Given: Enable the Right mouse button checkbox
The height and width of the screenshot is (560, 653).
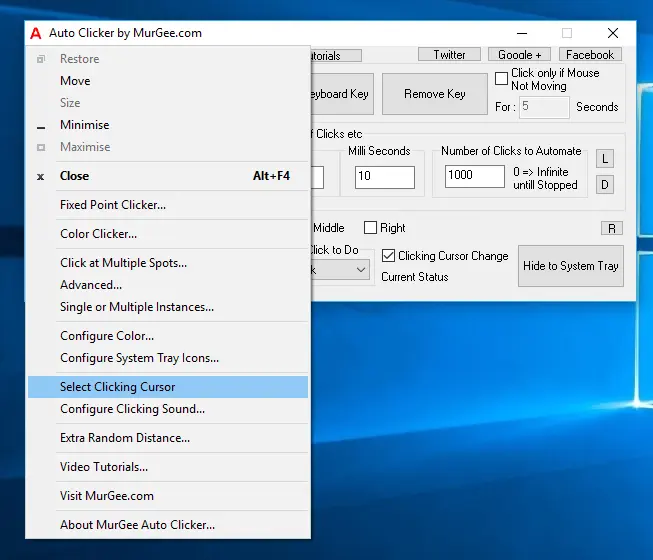Looking at the screenshot, I should tap(371, 228).
